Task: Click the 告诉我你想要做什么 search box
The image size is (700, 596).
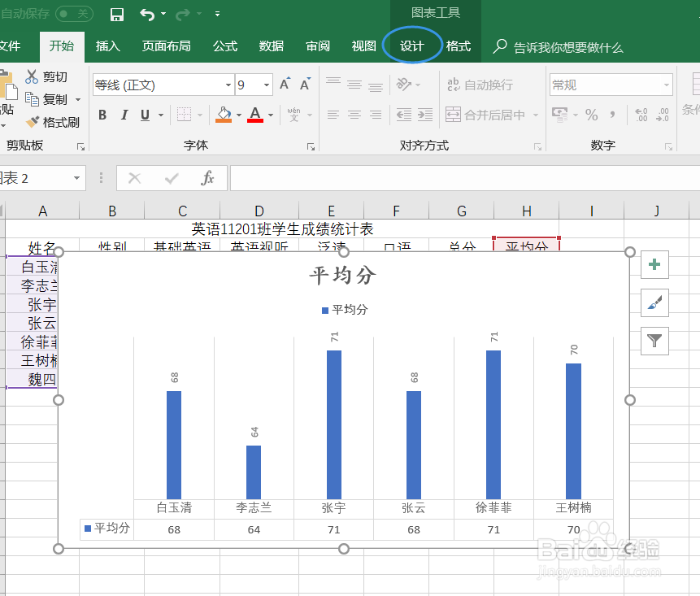Action: point(558,47)
